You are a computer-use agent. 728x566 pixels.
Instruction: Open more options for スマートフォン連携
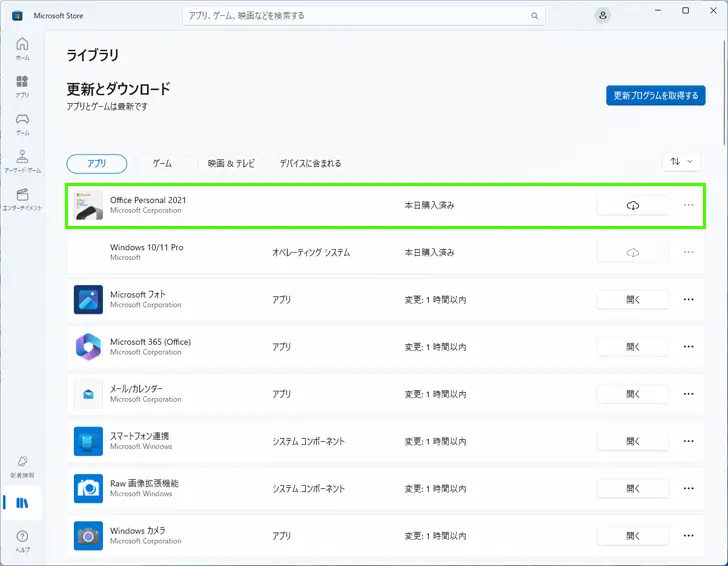[689, 441]
